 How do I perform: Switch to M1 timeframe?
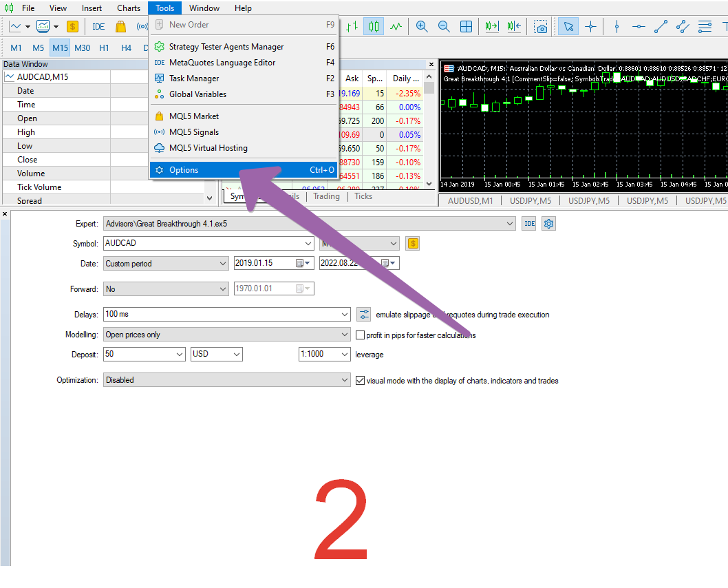click(x=16, y=48)
